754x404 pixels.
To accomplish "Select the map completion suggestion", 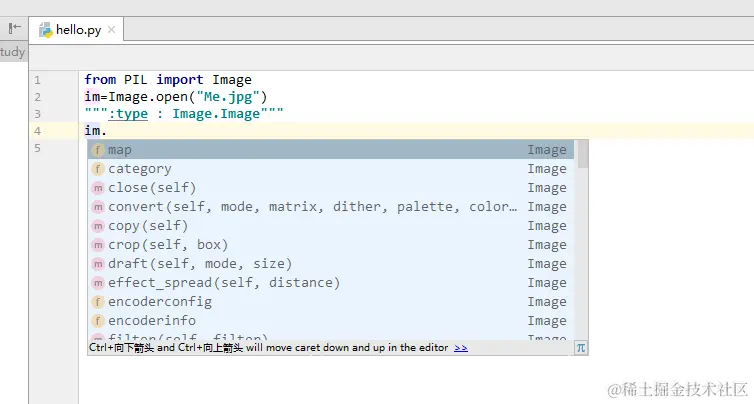I will click(331, 150).
